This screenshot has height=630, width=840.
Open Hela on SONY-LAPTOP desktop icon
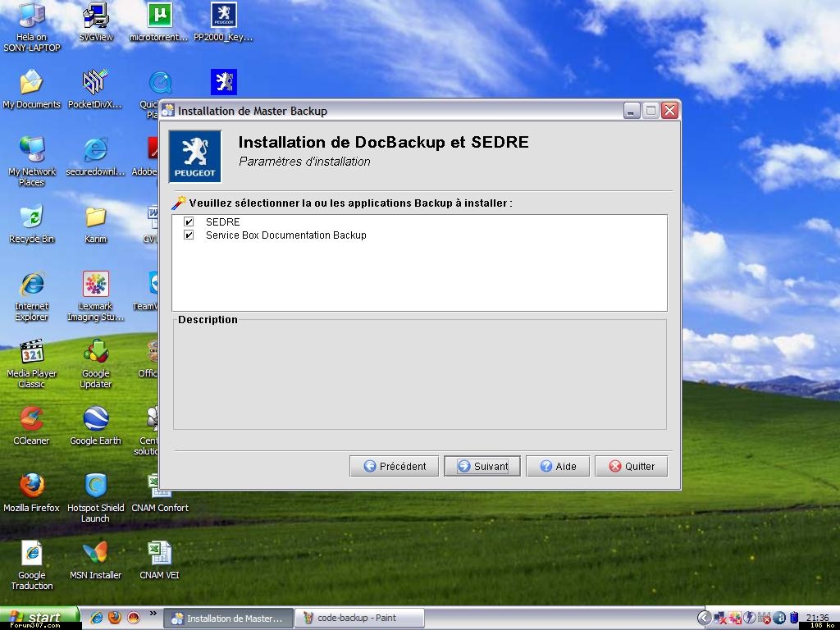click(32, 27)
